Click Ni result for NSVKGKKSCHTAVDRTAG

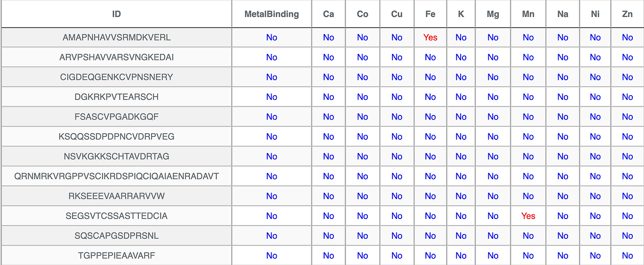595,157
